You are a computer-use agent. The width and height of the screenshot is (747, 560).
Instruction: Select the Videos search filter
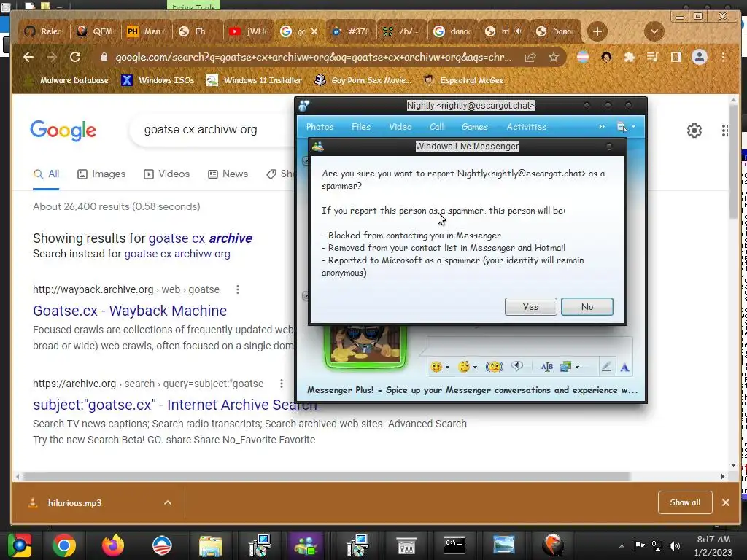(167, 174)
